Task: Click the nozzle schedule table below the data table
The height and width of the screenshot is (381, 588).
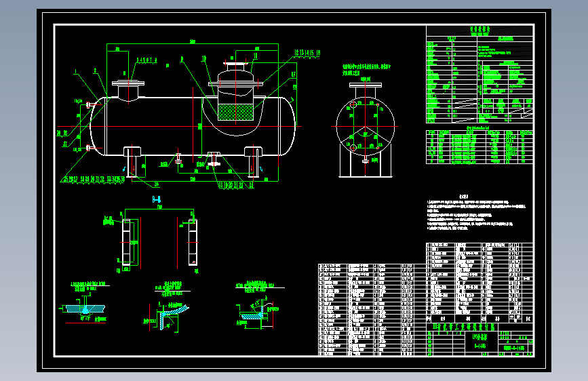Action: [x=479, y=147]
